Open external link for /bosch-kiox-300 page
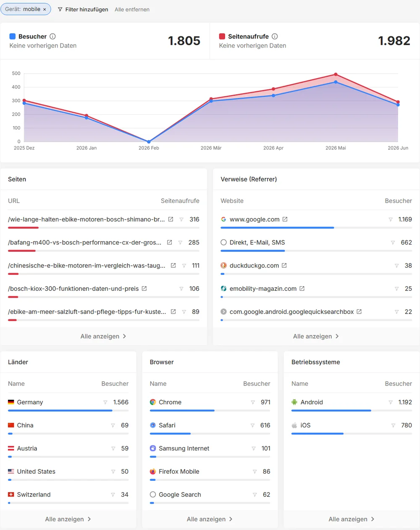Image resolution: width=420 pixels, height=530 pixels. pyautogui.click(x=144, y=289)
